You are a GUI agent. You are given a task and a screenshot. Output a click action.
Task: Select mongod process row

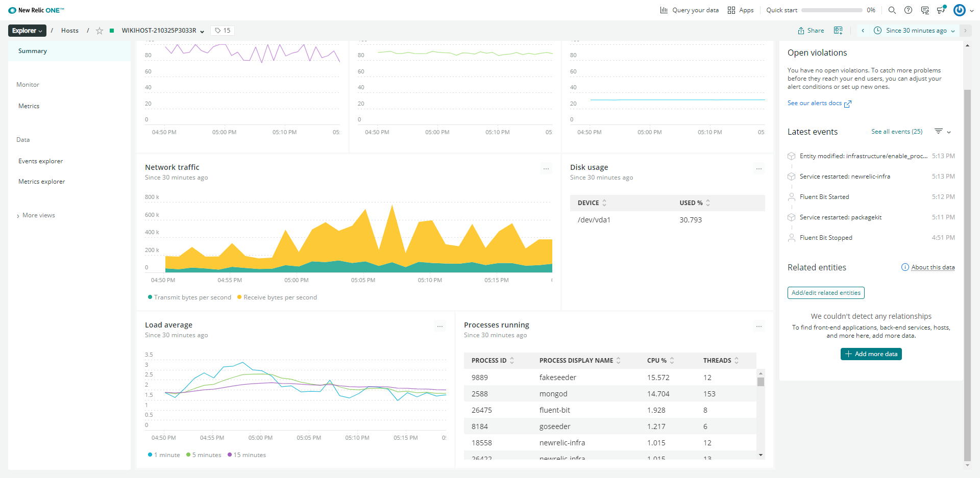pos(610,394)
